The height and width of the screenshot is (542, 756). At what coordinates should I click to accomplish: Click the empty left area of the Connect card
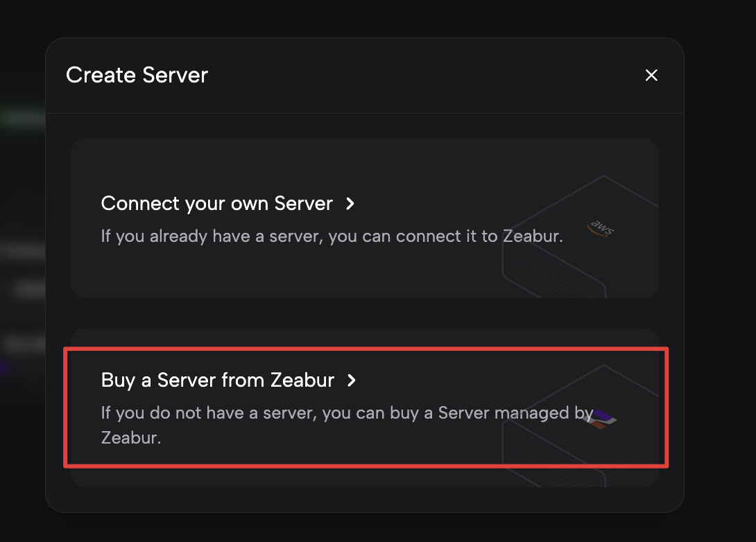point(86,263)
